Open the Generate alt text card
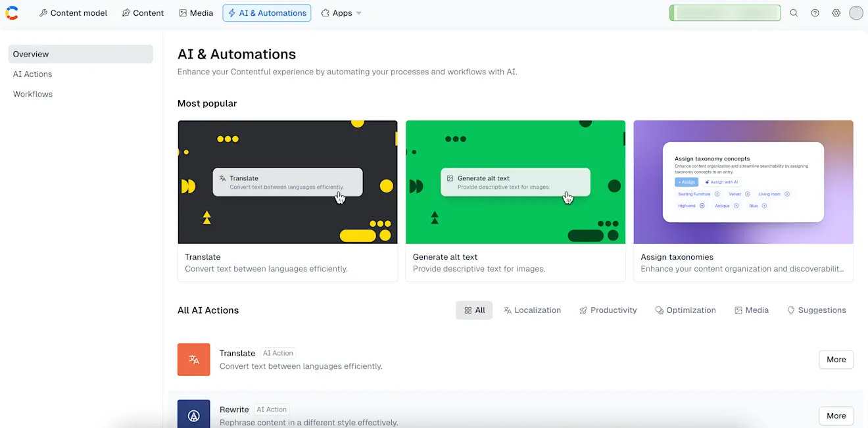Viewport: 868px width, 428px height. 516,201
